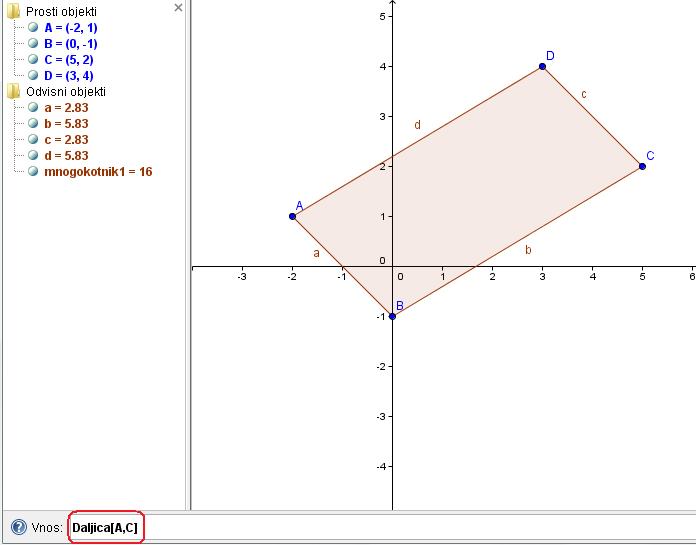The image size is (696, 545).
Task: Hide segment a using its bullet
Action: point(34,108)
